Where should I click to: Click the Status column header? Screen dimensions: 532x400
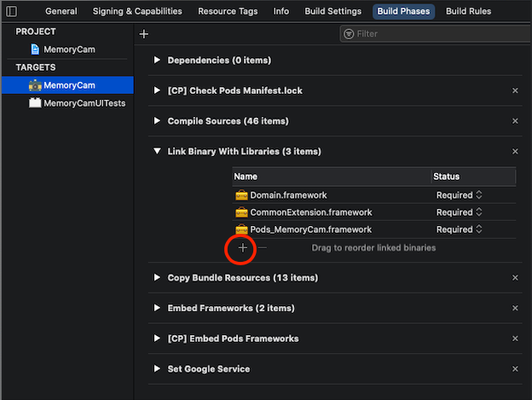(x=474, y=177)
